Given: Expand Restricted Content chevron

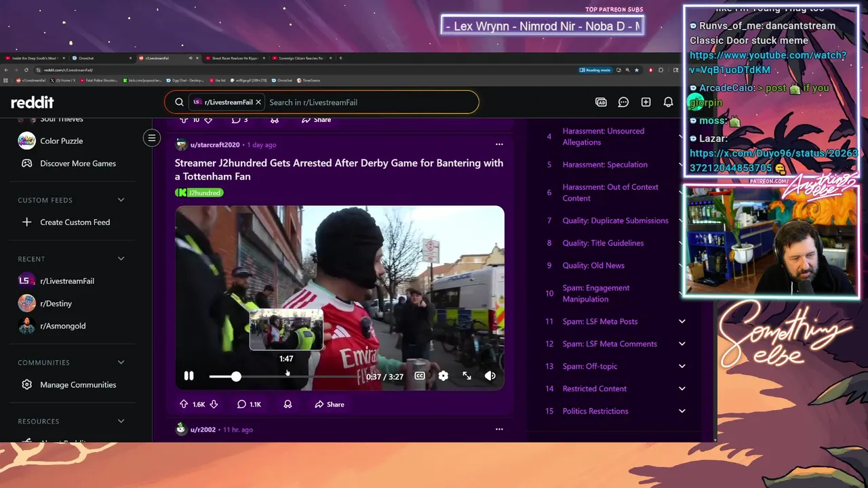Looking at the screenshot, I should 682,389.
